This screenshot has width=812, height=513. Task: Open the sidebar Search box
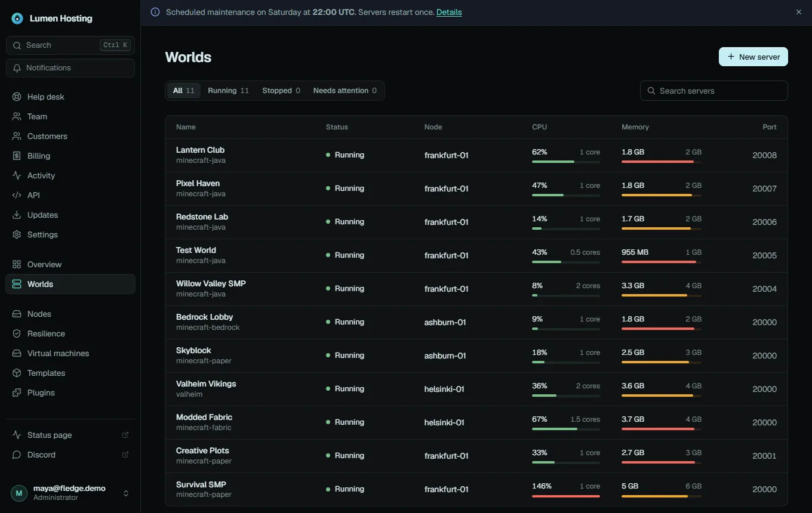pos(70,45)
